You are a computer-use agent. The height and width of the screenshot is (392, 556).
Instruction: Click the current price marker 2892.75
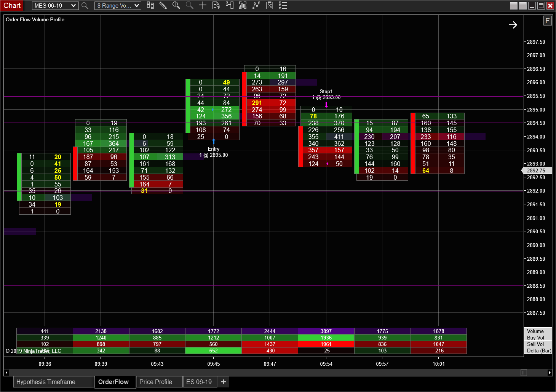536,171
